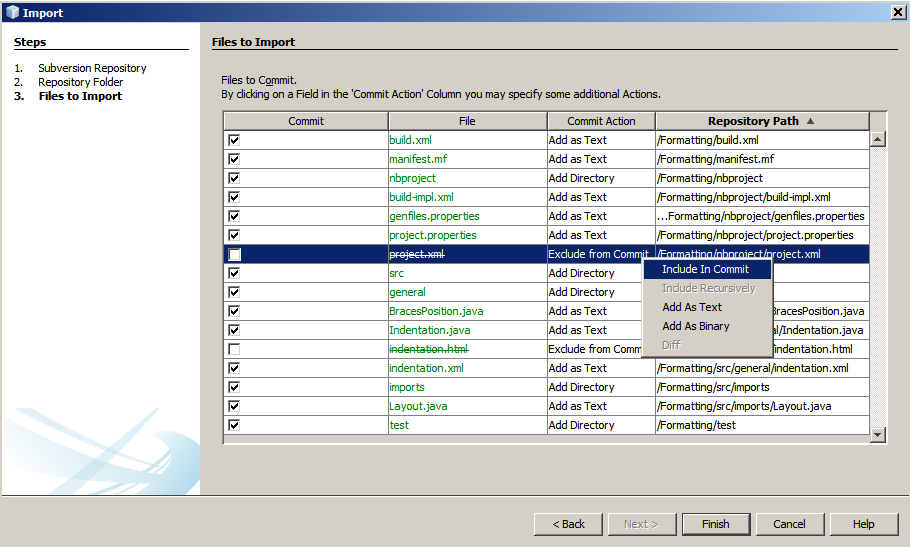Uncheck the manifest.mf commit checkbox

pyautogui.click(x=234, y=159)
